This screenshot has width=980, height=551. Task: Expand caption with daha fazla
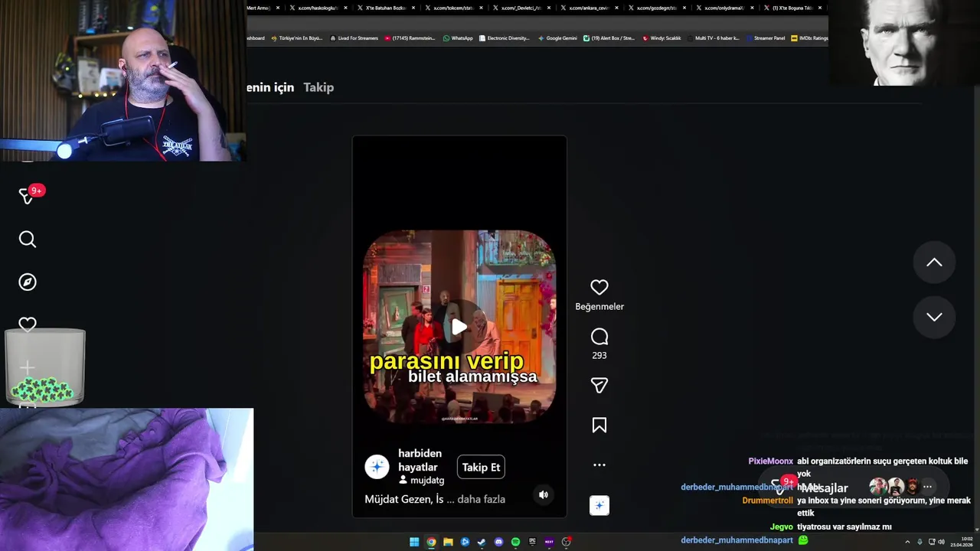(x=481, y=499)
